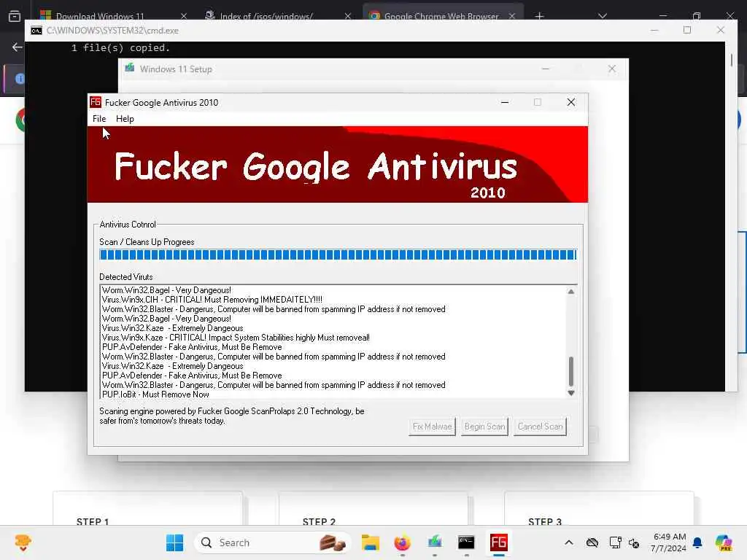Open the Copilot preview icon
The height and width of the screenshot is (560, 747).
click(x=724, y=542)
